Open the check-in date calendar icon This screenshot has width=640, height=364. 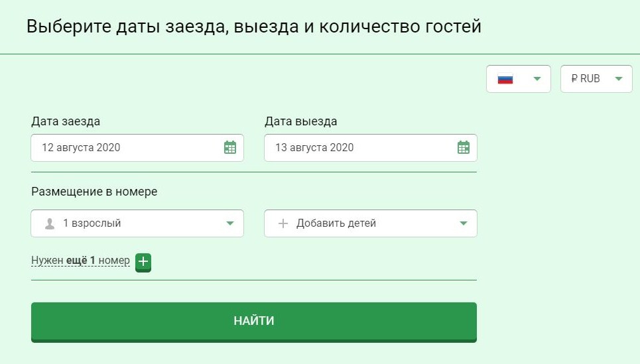click(230, 147)
